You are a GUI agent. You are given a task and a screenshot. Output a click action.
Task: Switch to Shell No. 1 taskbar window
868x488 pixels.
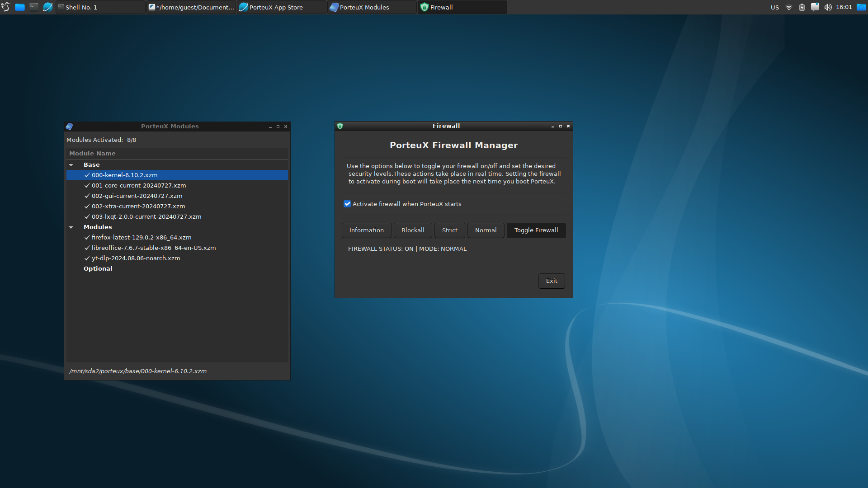[100, 7]
